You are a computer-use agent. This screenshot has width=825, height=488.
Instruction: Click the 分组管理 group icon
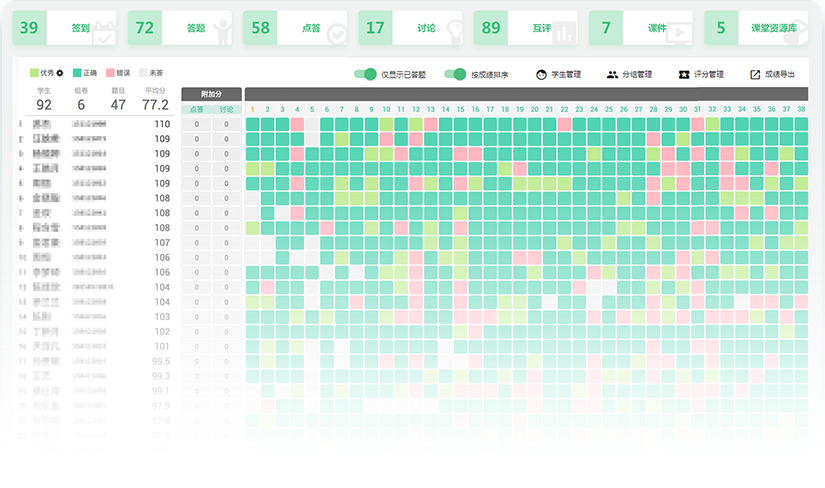coord(612,74)
